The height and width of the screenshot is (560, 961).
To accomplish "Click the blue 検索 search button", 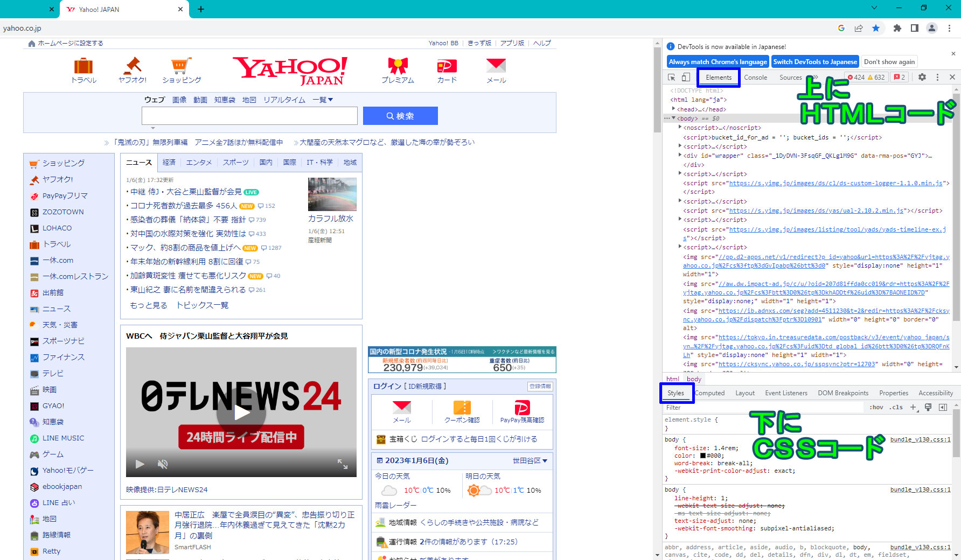I will coord(400,116).
